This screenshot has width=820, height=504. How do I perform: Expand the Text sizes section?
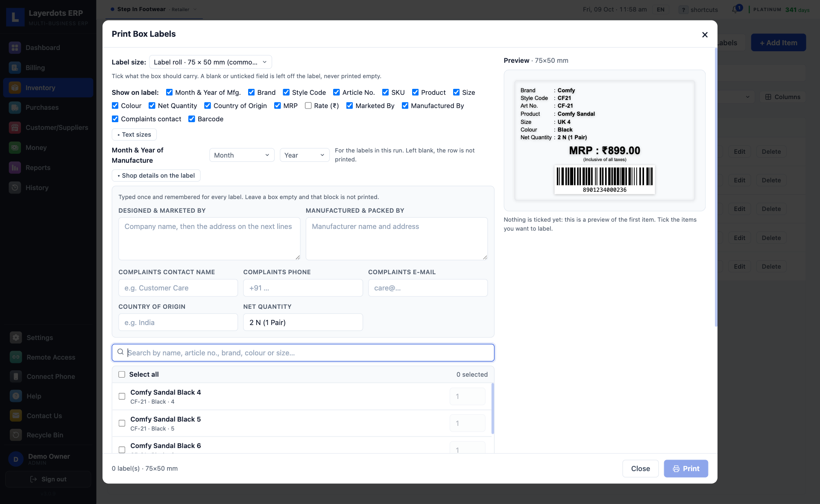coord(134,135)
